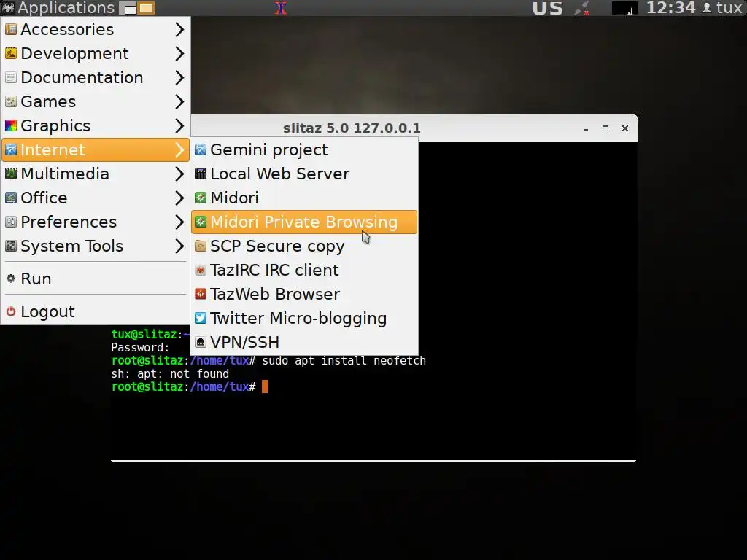Click the Gemini project icon

click(201, 149)
